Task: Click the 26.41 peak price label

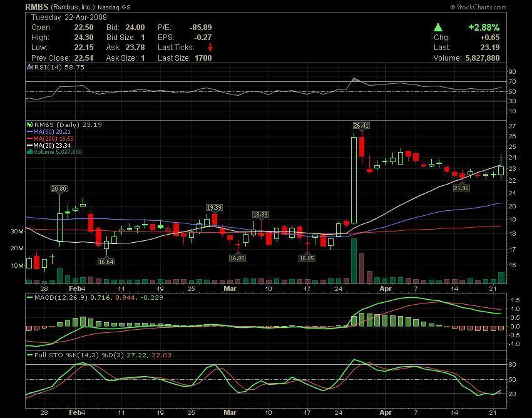Action: 361,126
